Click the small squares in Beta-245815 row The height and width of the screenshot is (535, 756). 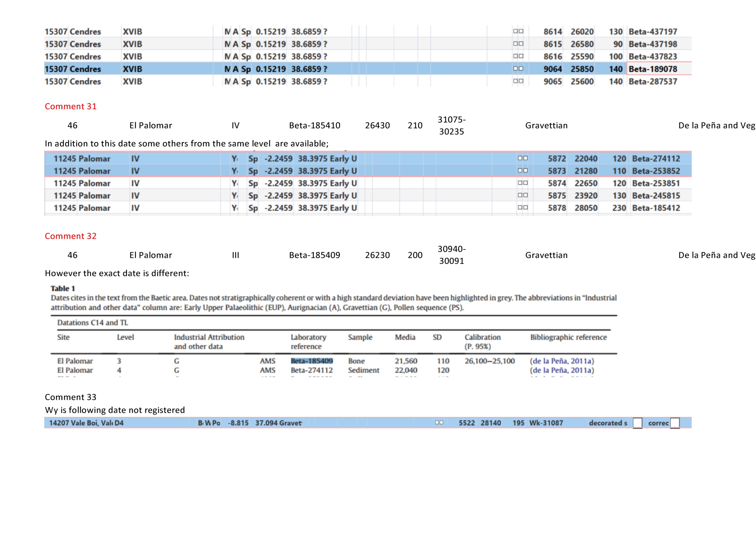523,195
